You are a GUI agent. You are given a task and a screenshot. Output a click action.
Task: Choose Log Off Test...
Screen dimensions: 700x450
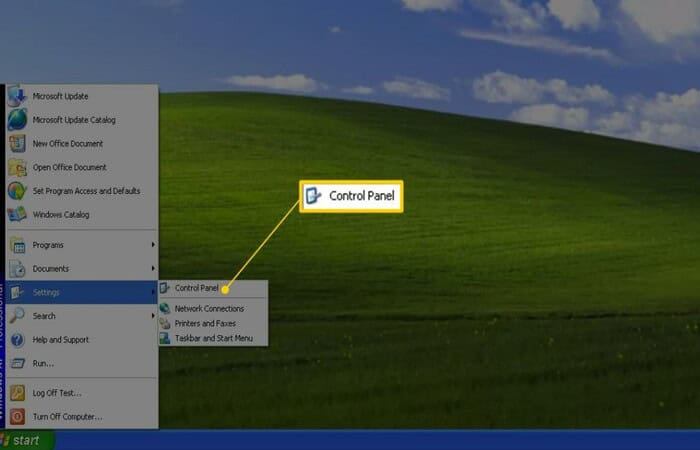pyautogui.click(x=82, y=393)
